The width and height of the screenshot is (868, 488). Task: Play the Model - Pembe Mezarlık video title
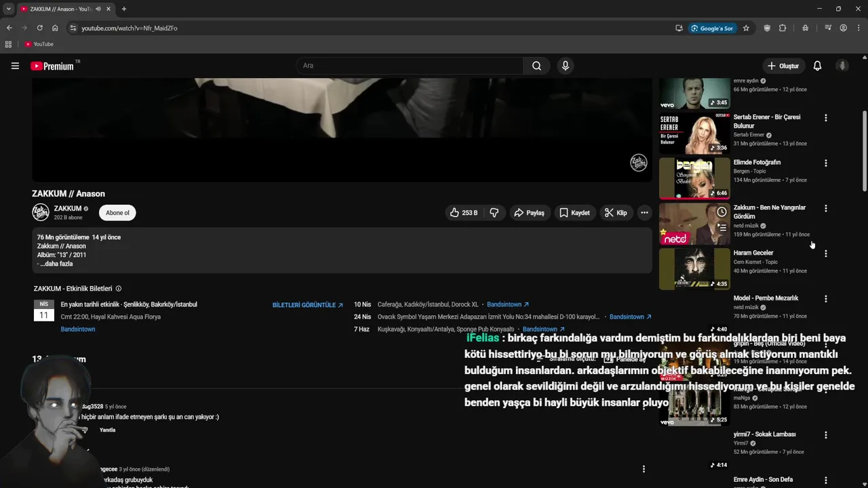[766, 298]
